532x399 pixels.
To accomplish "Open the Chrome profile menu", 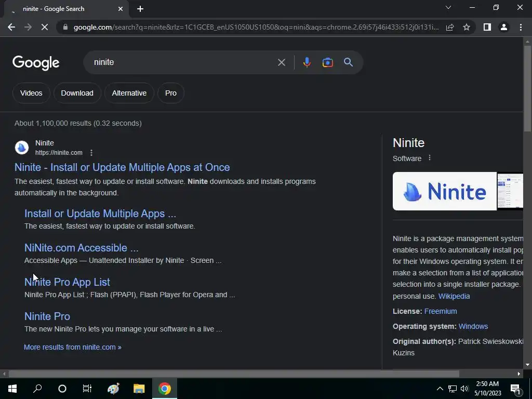I will point(504,27).
